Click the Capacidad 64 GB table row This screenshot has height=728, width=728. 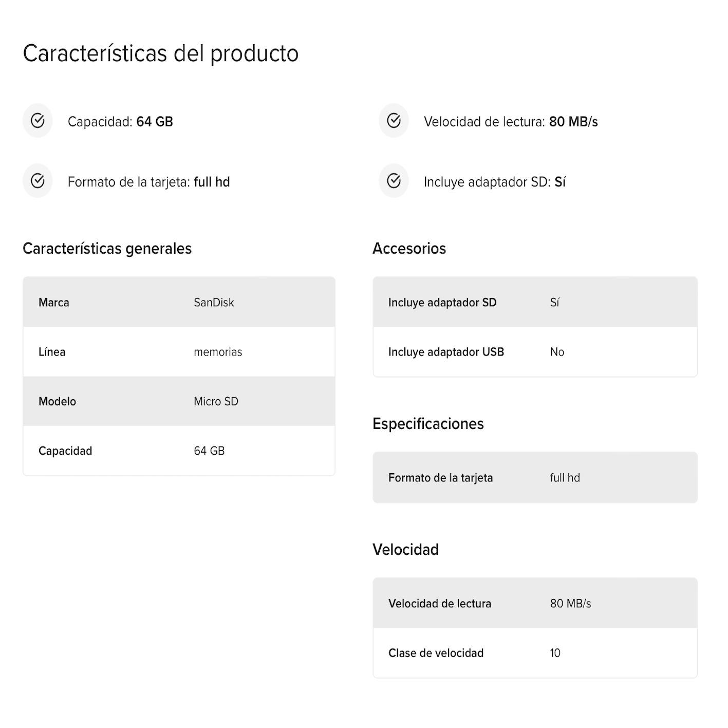click(x=179, y=451)
